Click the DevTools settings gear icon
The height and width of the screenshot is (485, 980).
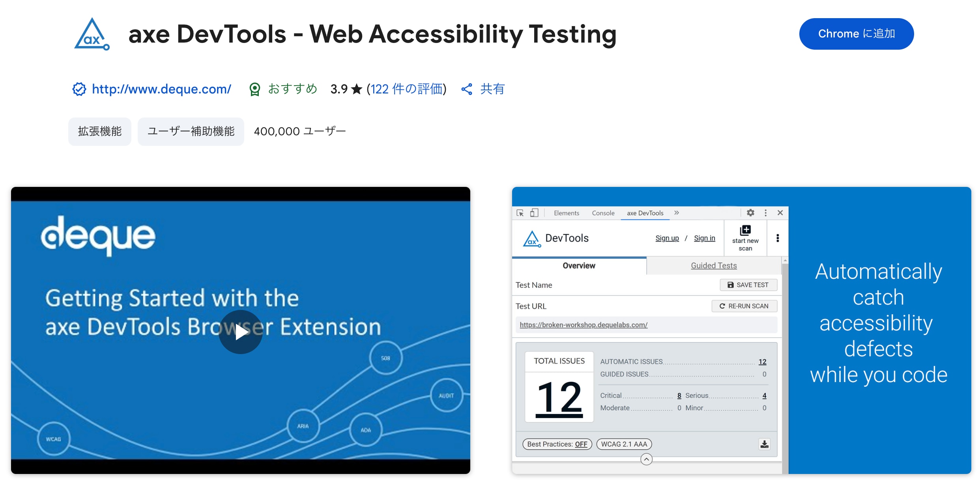coord(750,213)
